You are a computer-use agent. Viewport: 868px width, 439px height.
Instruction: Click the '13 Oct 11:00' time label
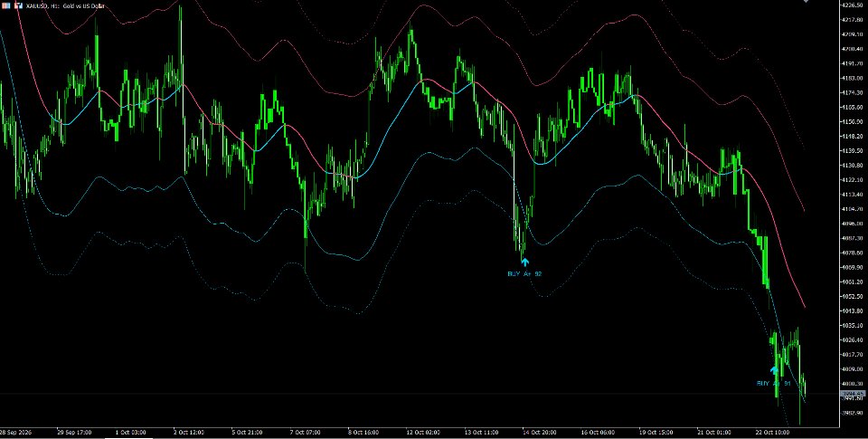pos(481,432)
